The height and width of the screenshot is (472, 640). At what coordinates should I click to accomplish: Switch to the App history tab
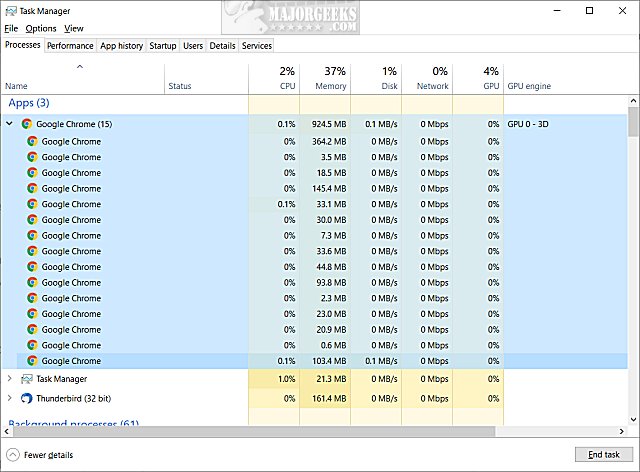[x=122, y=46]
